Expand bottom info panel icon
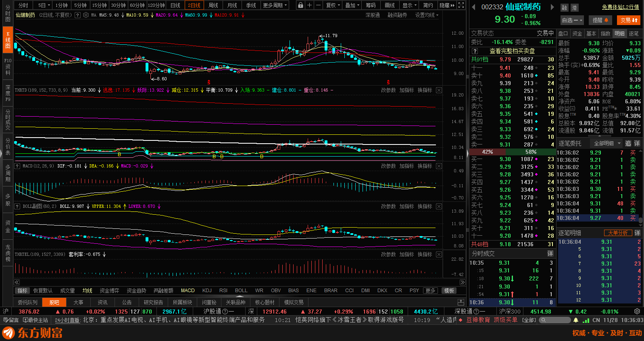644x341 pixels. (461, 302)
